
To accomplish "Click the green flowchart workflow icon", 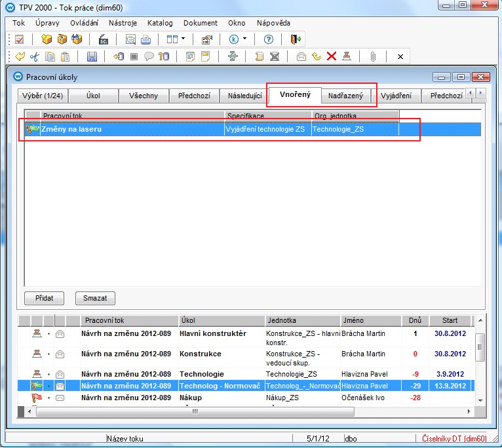I will point(233,56).
